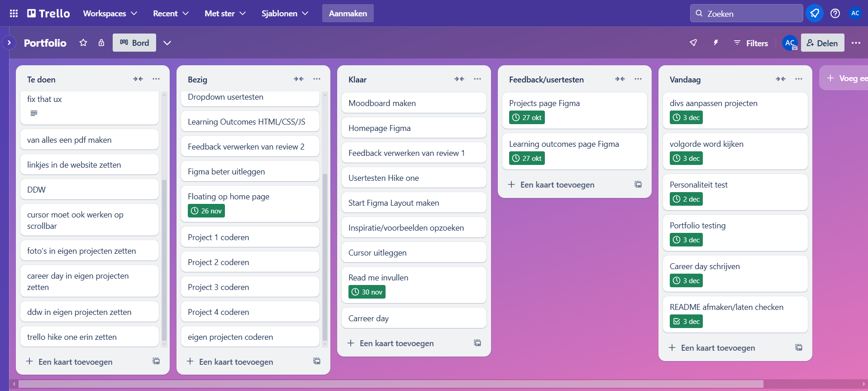The image size is (868, 391).
Task: Click the Delen share button
Action: pos(822,43)
